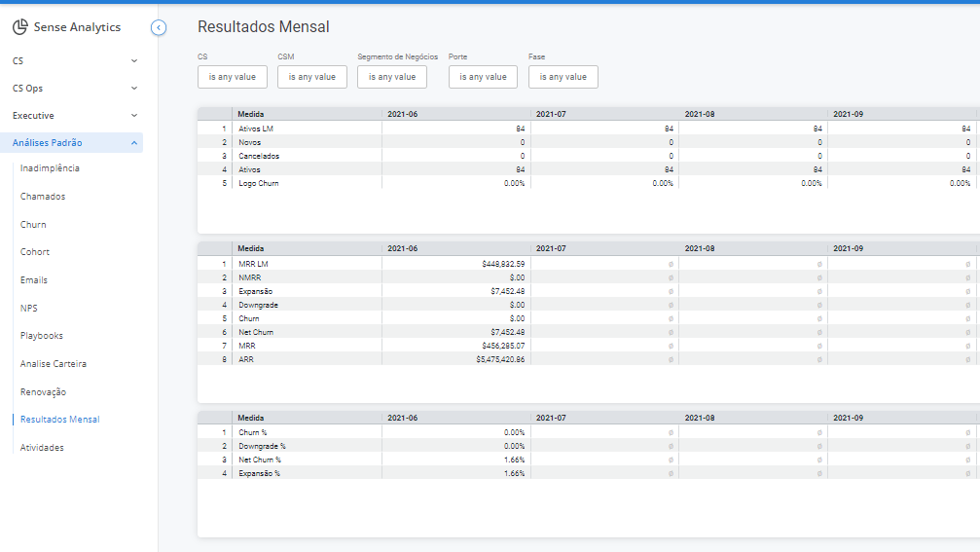The height and width of the screenshot is (552, 980).
Task: Open the Churn analysis page
Action: [33, 225]
